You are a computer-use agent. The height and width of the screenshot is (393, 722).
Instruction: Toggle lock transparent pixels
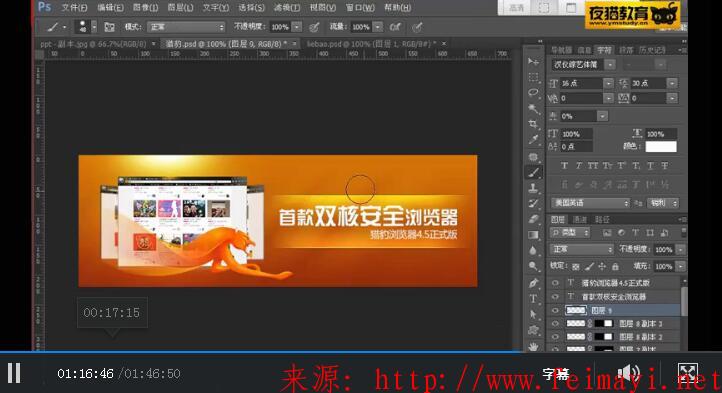[x=576, y=266]
